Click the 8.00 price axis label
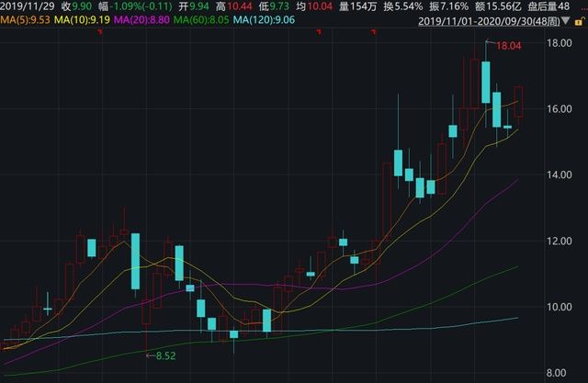588x383 pixels. tap(556, 373)
